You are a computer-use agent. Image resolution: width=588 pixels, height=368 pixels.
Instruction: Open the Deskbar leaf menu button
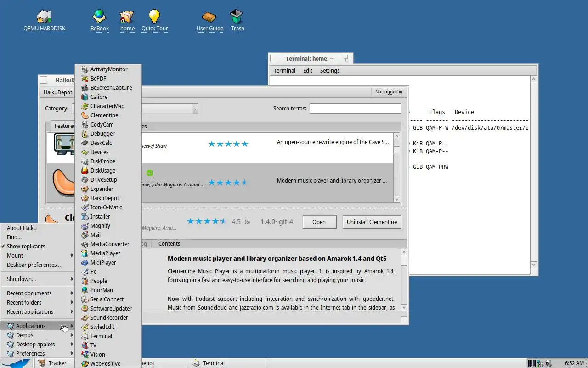[17, 363]
